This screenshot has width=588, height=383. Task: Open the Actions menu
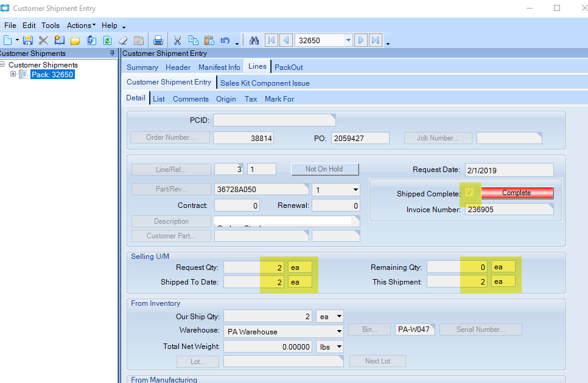81,26
